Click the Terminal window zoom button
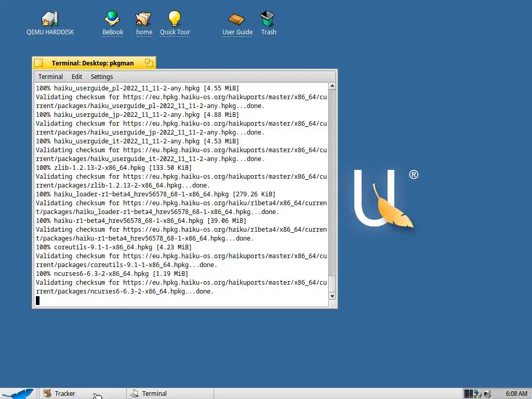The image size is (532, 399). 149,63
